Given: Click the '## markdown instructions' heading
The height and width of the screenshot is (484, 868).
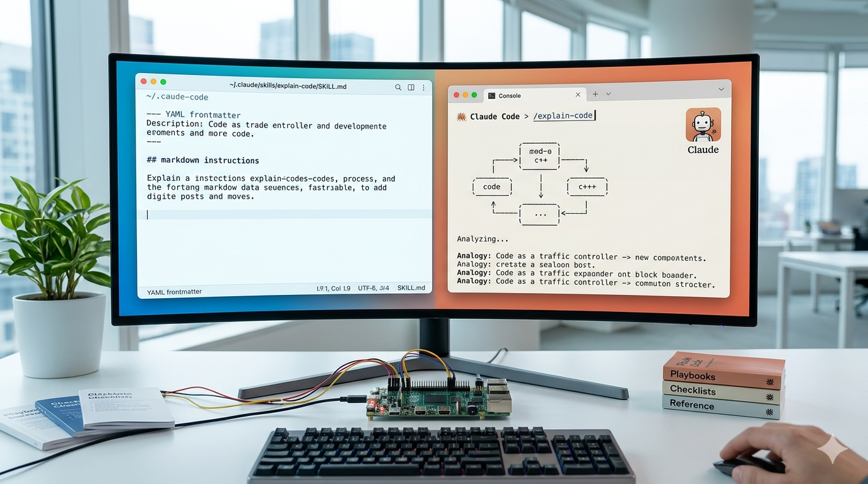Looking at the screenshot, I should point(202,160).
